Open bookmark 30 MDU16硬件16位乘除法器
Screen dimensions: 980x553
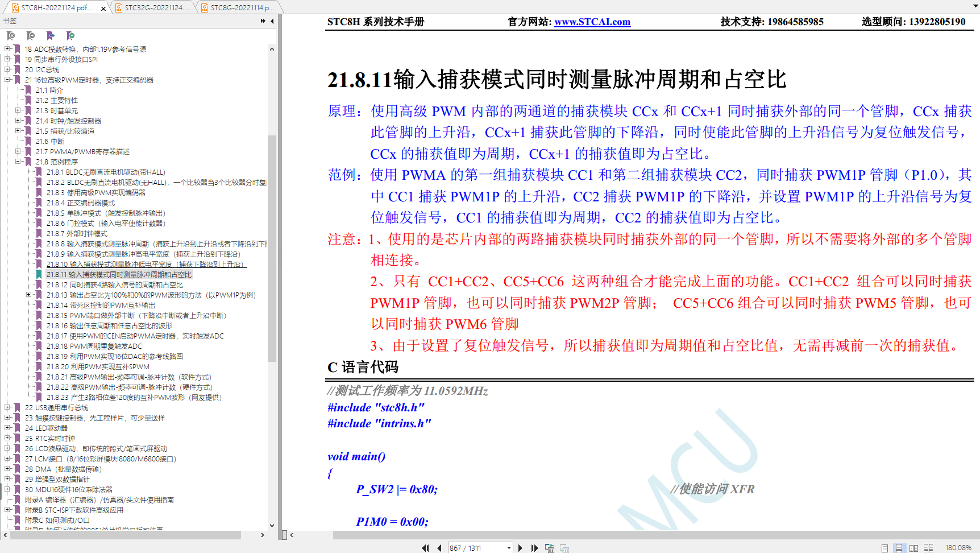pyautogui.click(x=69, y=490)
